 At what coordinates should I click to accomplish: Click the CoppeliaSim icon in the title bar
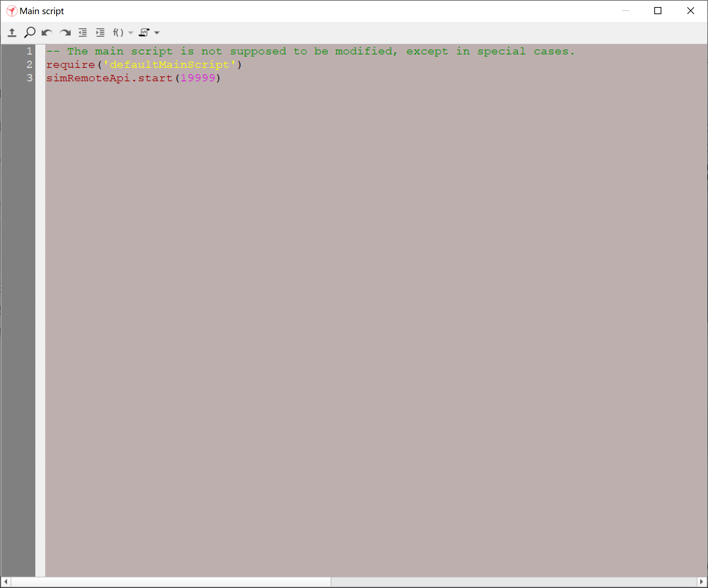12,11
